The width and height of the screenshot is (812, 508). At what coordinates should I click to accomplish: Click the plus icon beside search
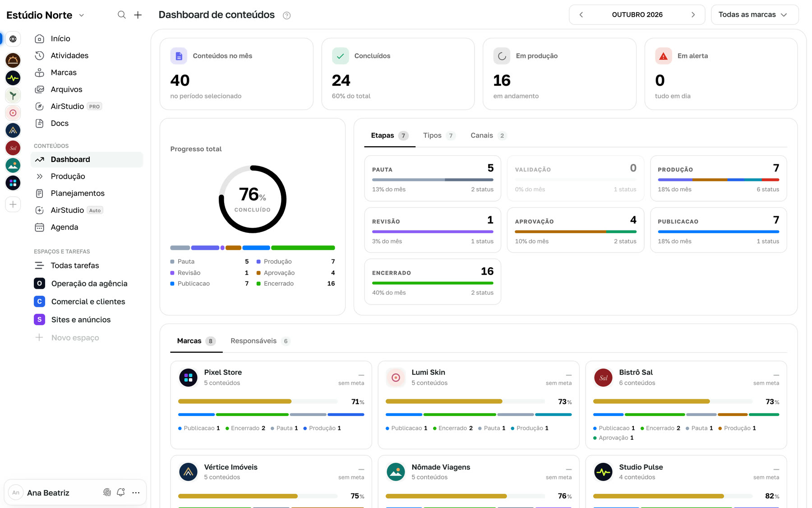tap(138, 15)
